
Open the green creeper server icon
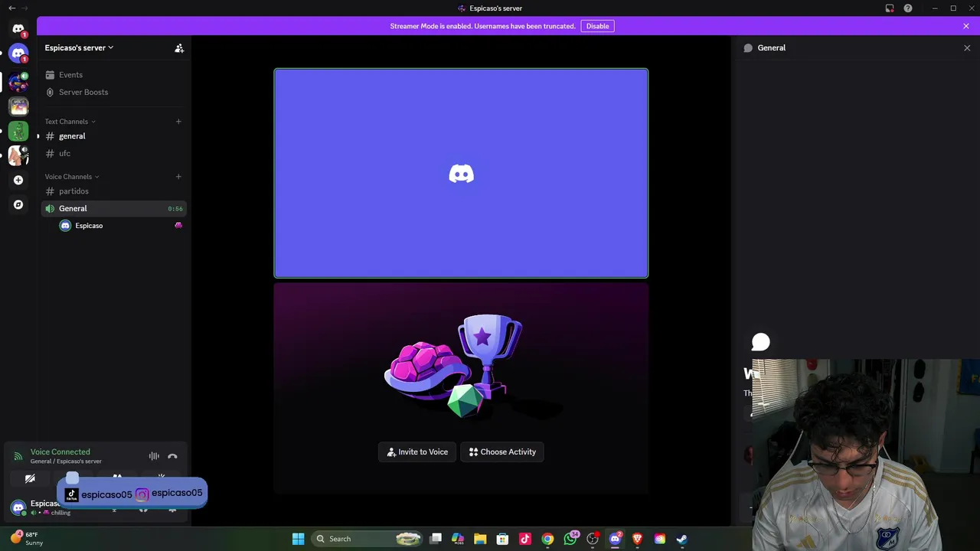18,132
